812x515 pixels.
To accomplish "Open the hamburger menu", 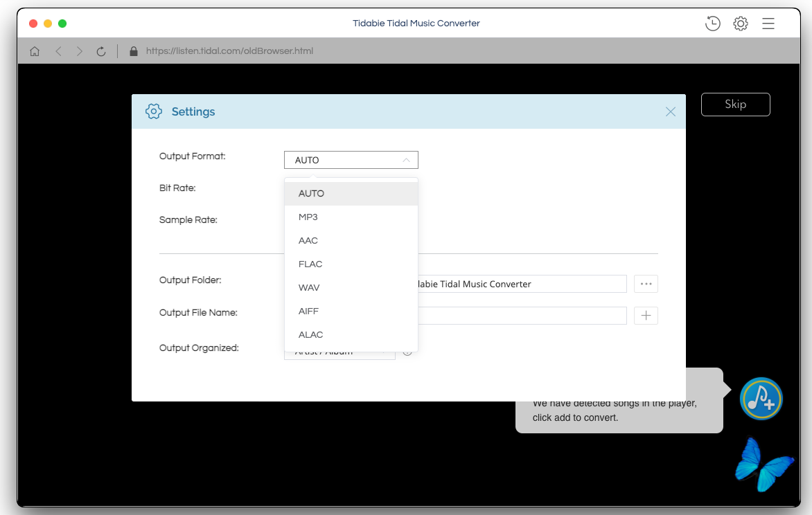I will 768,24.
